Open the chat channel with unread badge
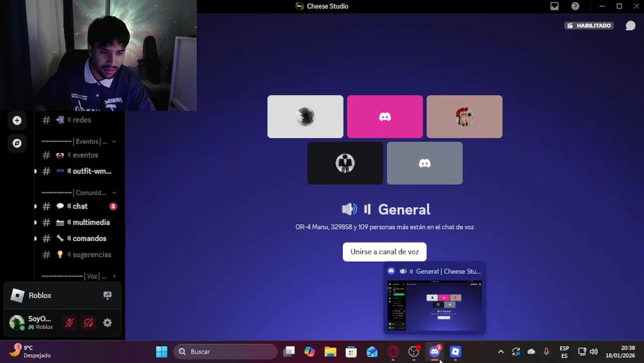Image resolution: width=644 pixels, height=363 pixels. (x=79, y=206)
